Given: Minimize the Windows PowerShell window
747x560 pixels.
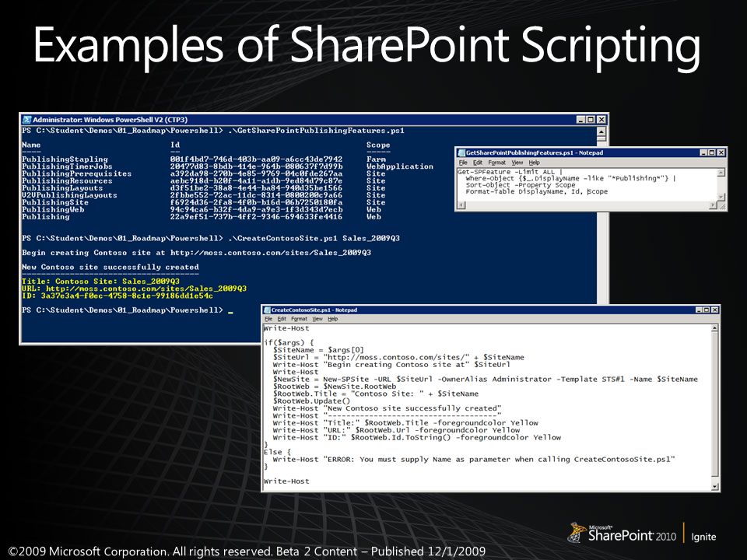Looking at the screenshot, I should [x=580, y=120].
